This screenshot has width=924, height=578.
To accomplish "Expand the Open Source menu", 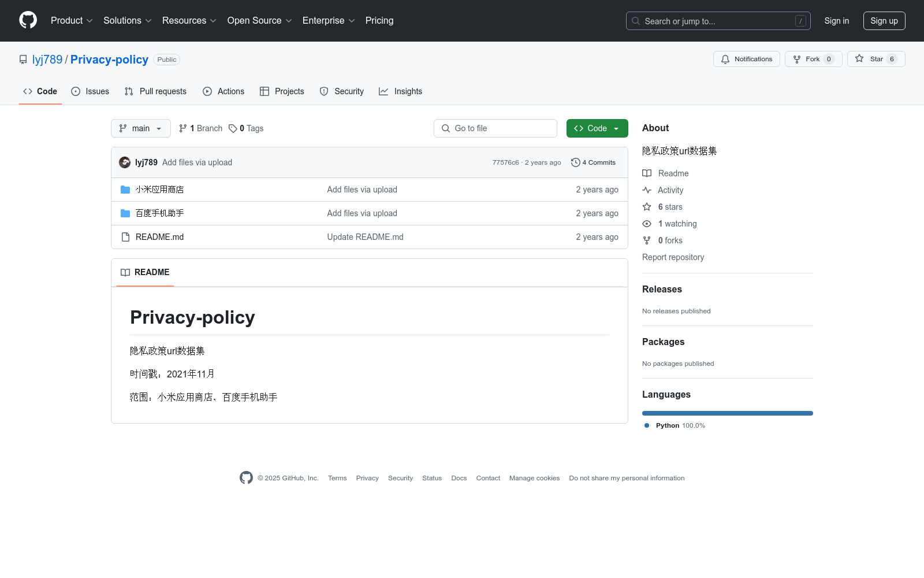I will coord(260,21).
